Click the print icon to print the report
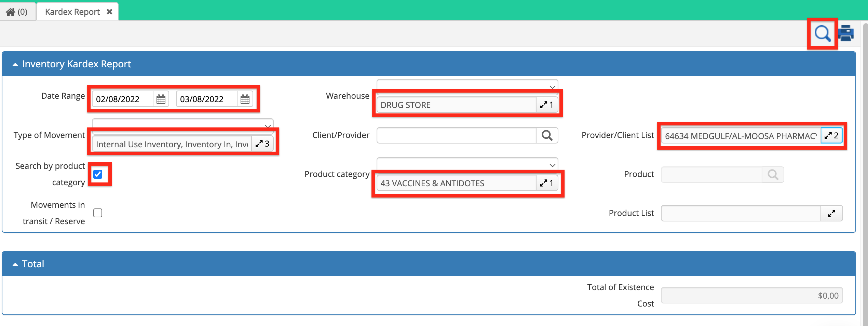The height and width of the screenshot is (326, 868). coord(846,33)
